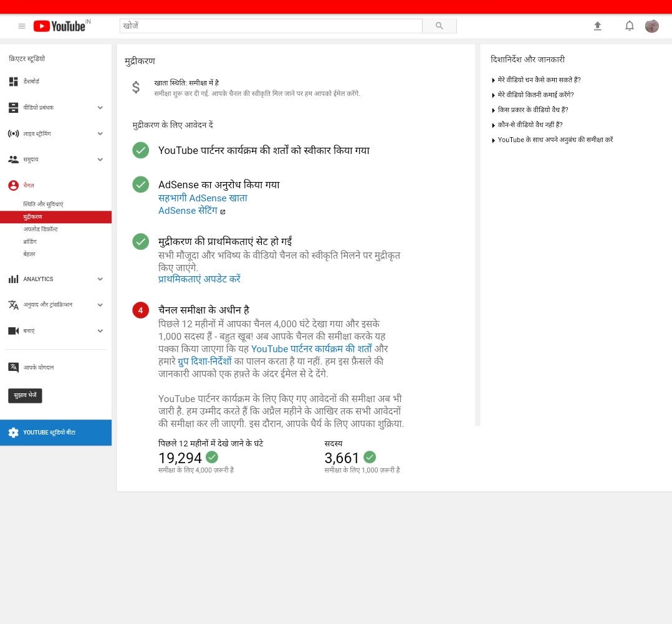
Task: Click the Analytics bar chart icon
Action: click(13, 279)
